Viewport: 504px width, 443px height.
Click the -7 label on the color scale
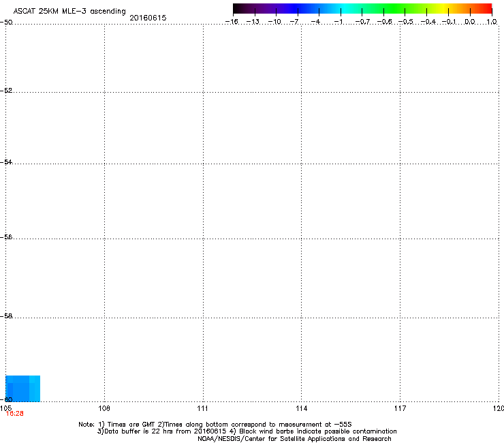[294, 22]
